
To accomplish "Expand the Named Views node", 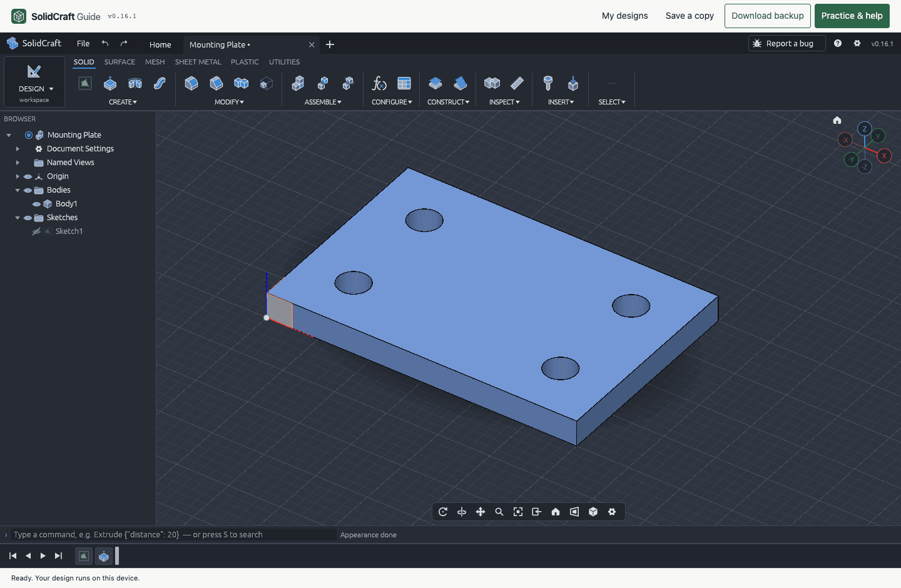I will (x=18, y=163).
